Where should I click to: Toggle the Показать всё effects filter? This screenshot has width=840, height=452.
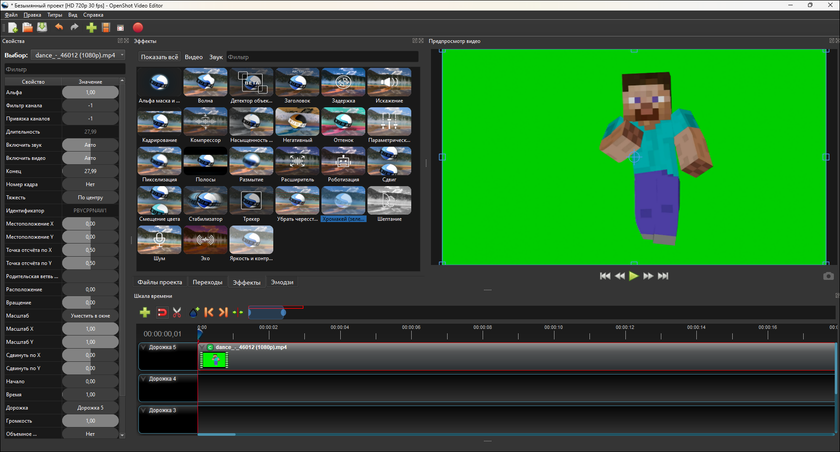click(x=159, y=57)
